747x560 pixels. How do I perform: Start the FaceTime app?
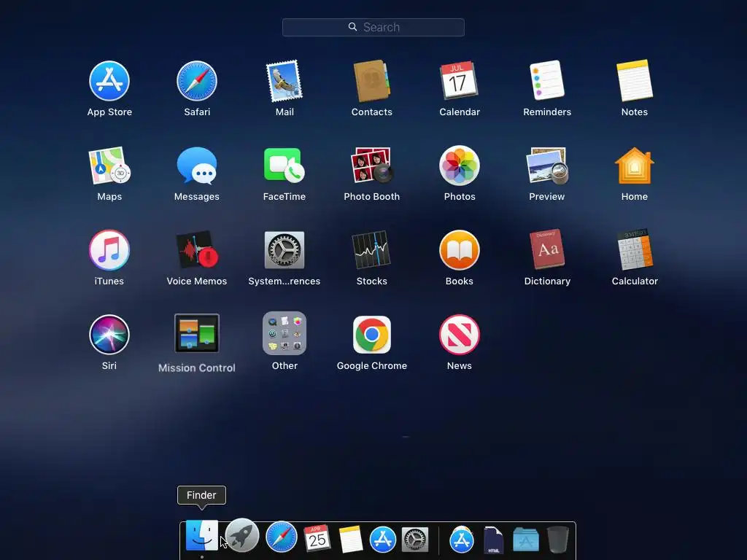[x=285, y=166]
